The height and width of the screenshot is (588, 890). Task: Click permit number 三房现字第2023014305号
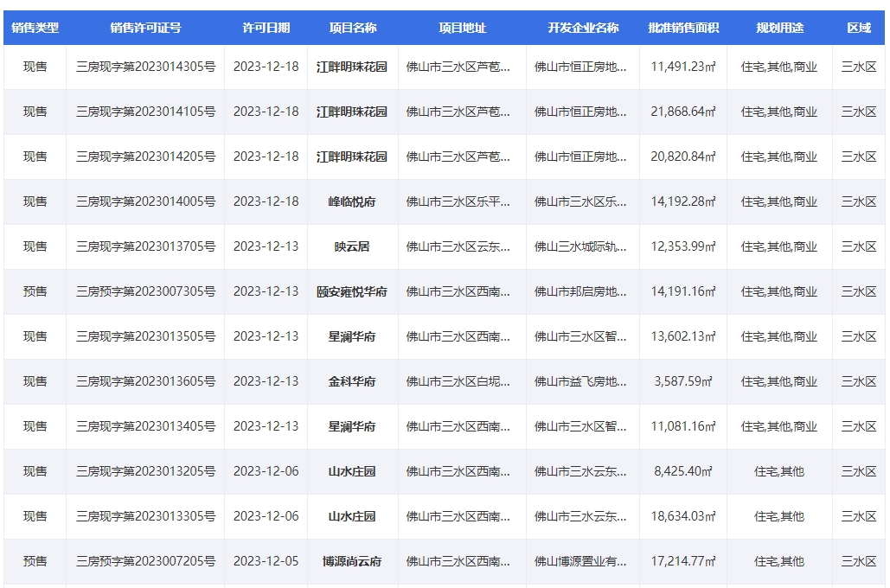[145, 67]
